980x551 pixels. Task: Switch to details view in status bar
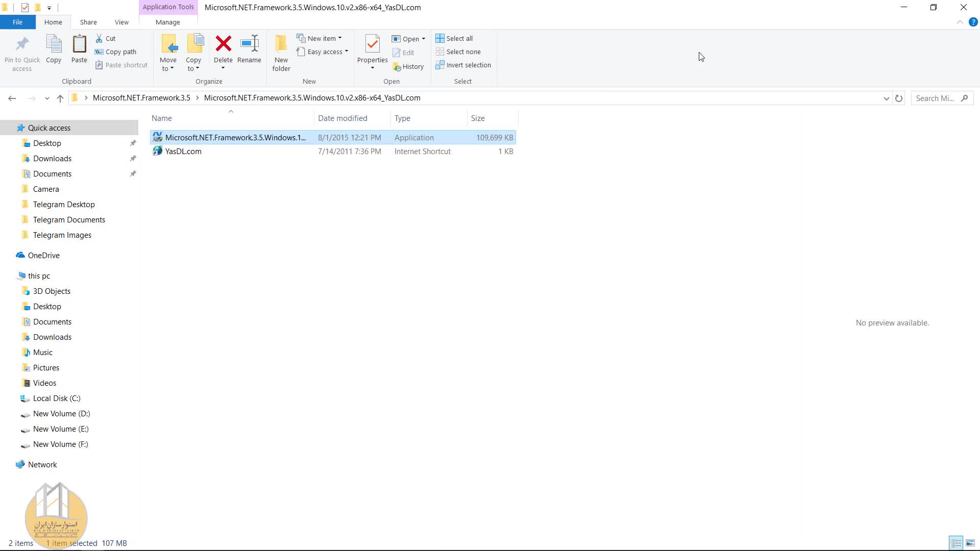956,543
